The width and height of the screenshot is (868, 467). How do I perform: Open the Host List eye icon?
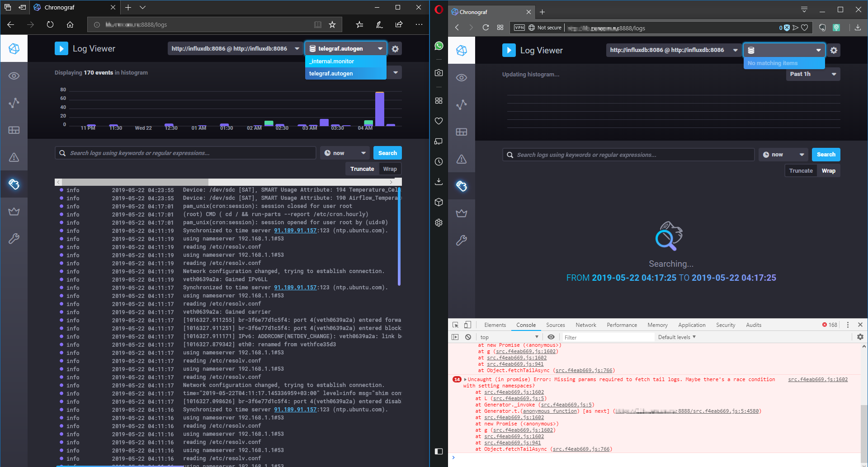14,76
